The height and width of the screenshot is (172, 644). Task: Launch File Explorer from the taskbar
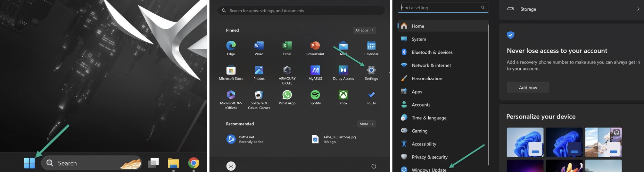[173, 163]
